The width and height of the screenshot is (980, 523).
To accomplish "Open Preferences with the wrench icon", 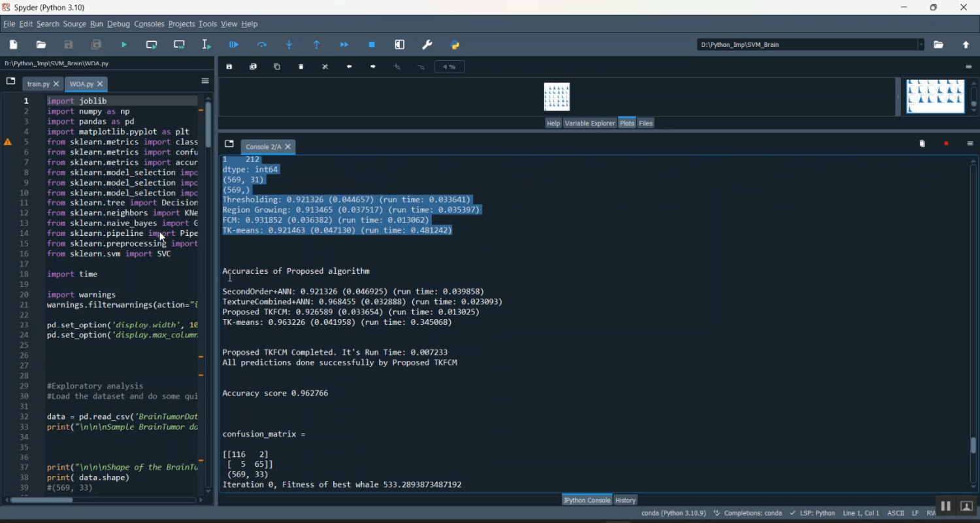I will click(x=427, y=45).
